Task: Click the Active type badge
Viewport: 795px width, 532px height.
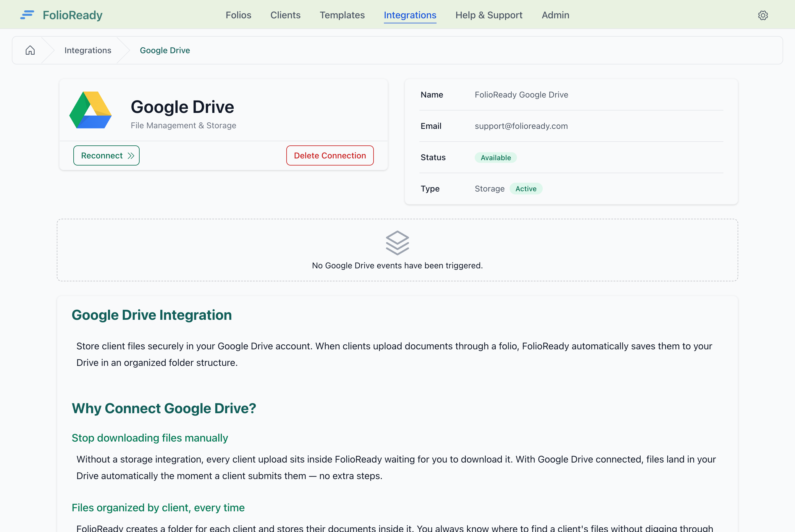Action: [526, 189]
